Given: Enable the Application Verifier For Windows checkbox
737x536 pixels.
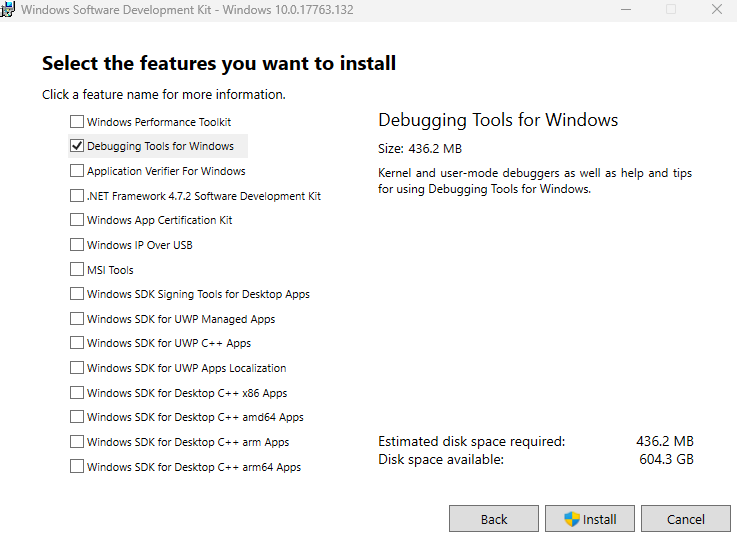Looking at the screenshot, I should 77,170.
